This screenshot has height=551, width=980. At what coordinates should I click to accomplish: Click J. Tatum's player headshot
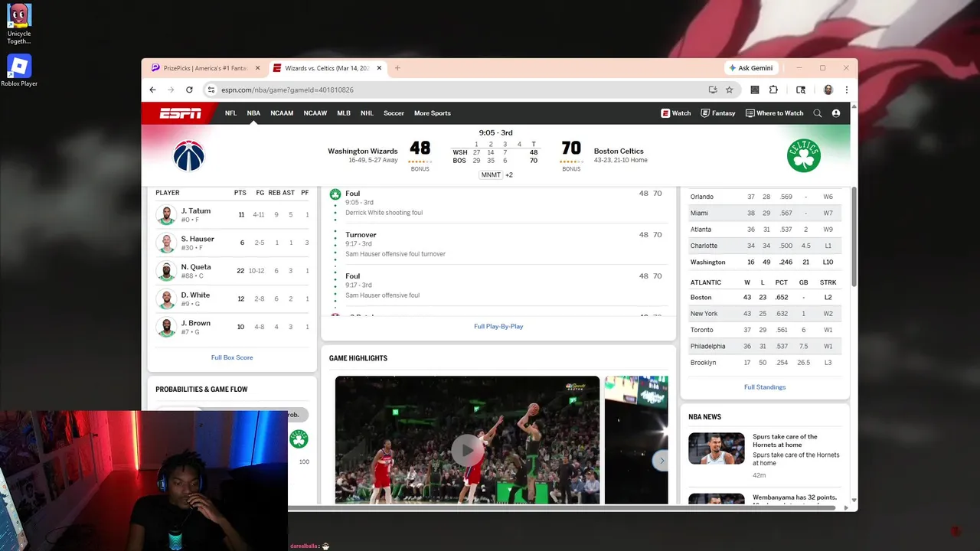[166, 215]
